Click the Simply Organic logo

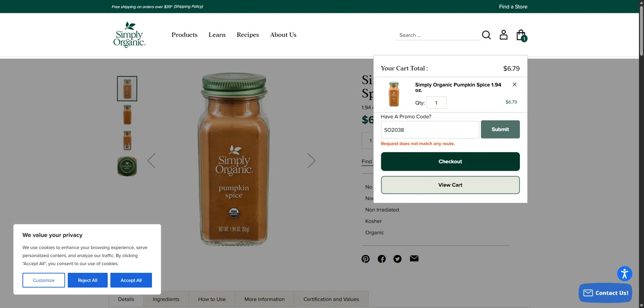click(x=129, y=34)
